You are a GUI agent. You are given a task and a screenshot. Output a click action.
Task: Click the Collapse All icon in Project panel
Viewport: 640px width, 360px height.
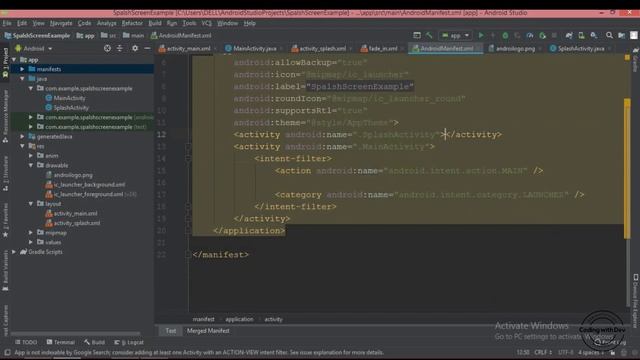tap(120, 48)
